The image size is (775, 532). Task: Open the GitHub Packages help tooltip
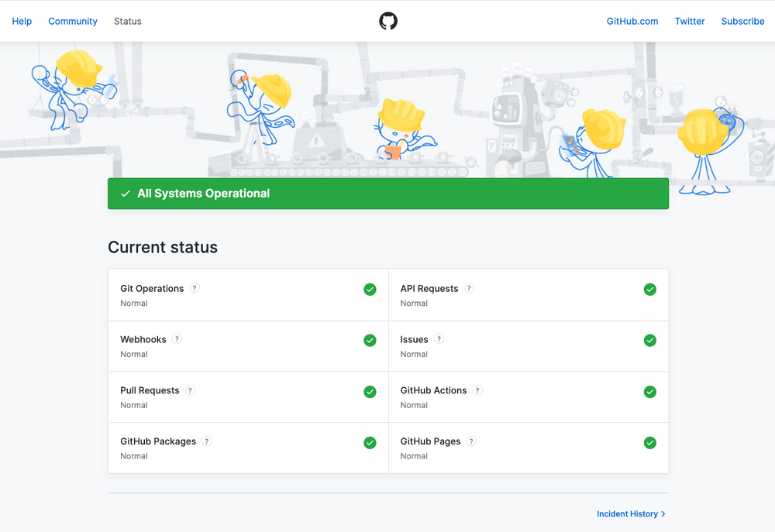tap(207, 441)
